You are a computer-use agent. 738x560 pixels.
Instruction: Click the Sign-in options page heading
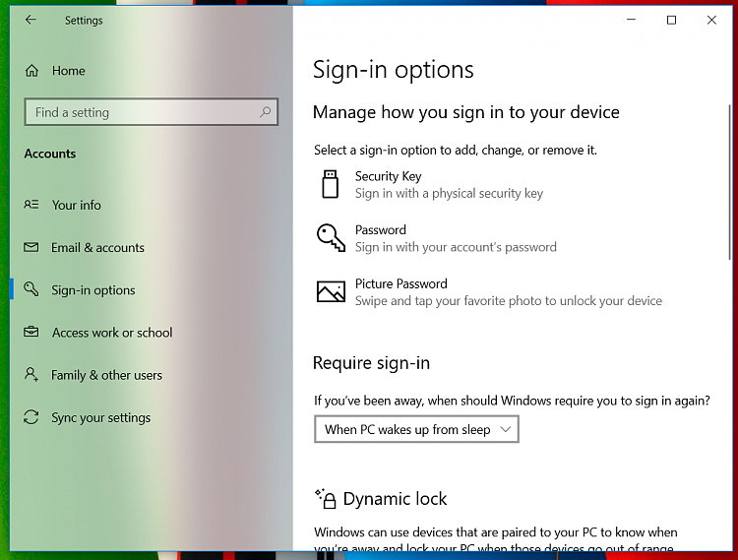point(393,70)
